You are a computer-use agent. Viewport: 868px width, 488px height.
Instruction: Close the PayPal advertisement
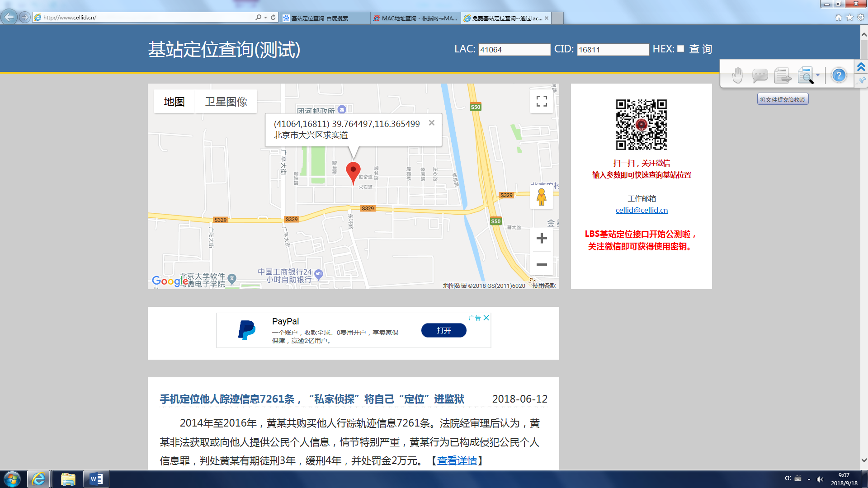[486, 318]
